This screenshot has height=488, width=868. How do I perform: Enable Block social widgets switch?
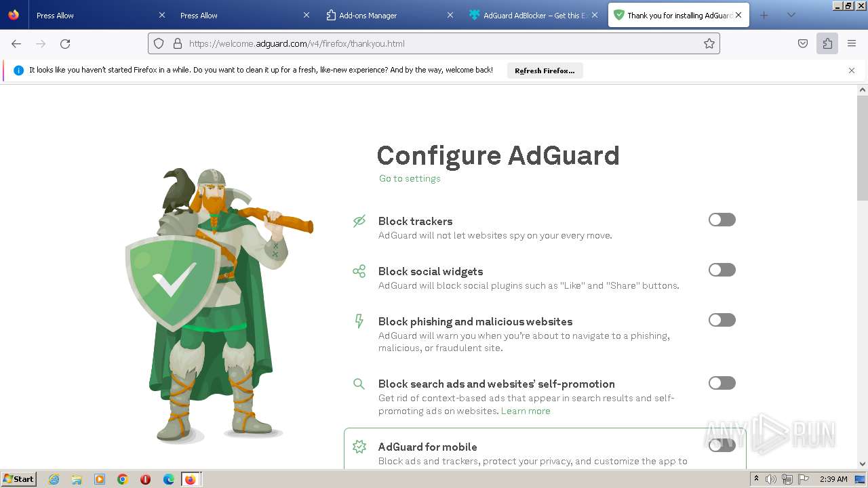[x=722, y=270]
